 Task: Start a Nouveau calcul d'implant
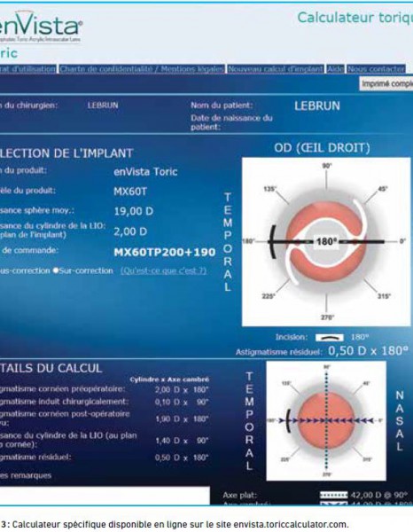[x=276, y=69]
